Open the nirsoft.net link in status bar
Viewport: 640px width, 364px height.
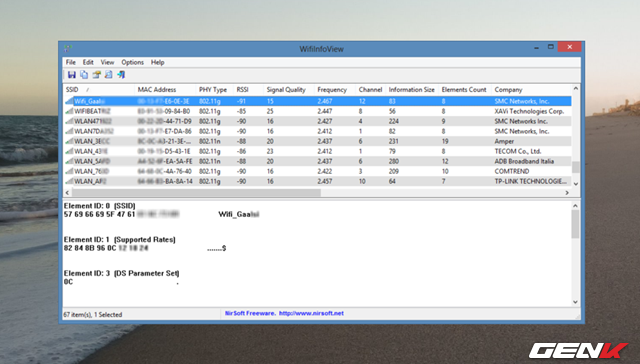pyautogui.click(x=311, y=313)
